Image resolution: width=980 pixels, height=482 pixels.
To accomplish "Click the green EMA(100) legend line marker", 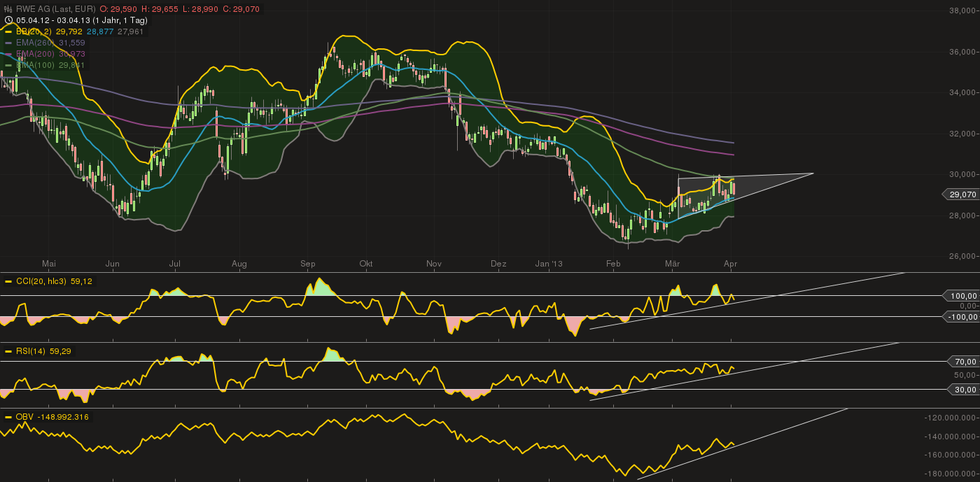I will click(8, 65).
